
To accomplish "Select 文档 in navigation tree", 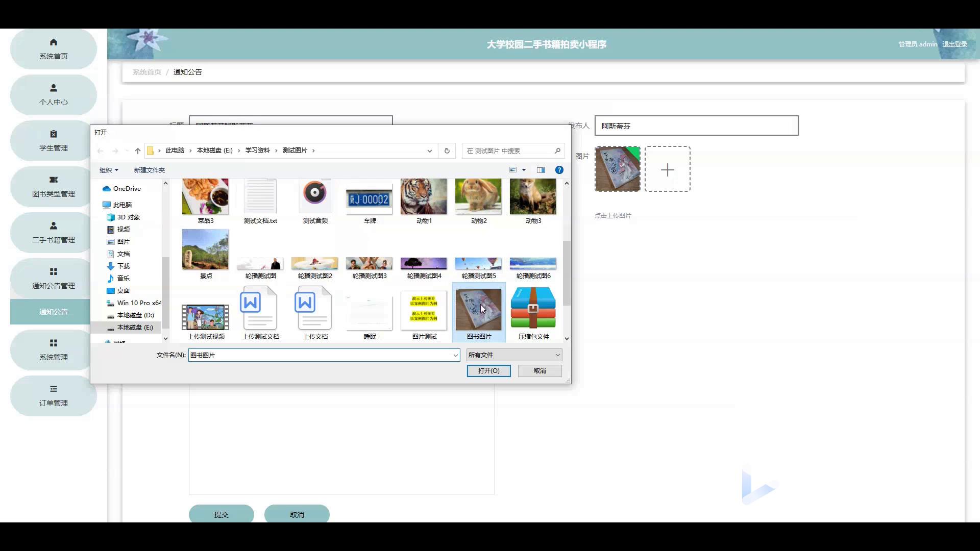I will click(118, 254).
